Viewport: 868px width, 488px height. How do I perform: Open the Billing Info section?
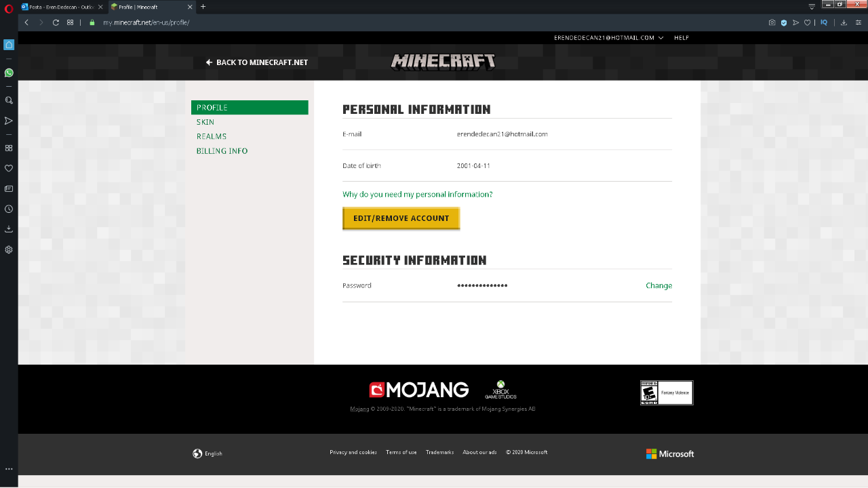tap(222, 151)
